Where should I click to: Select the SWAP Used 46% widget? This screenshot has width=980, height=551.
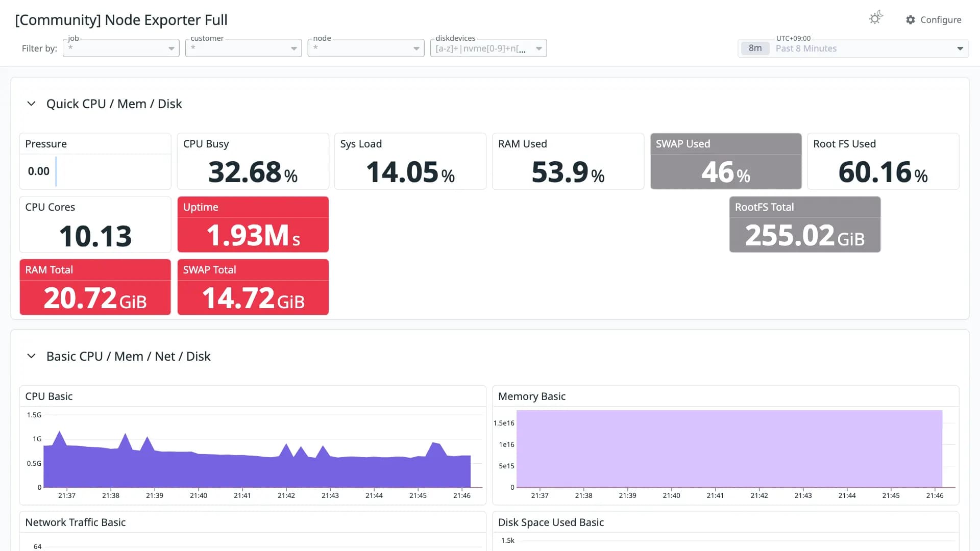pyautogui.click(x=725, y=161)
